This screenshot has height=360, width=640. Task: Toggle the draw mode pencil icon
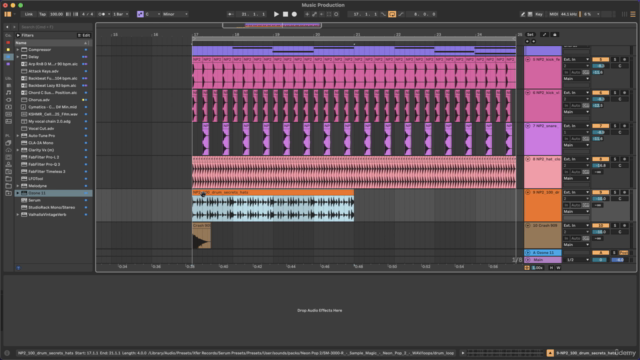pyautogui.click(x=522, y=14)
